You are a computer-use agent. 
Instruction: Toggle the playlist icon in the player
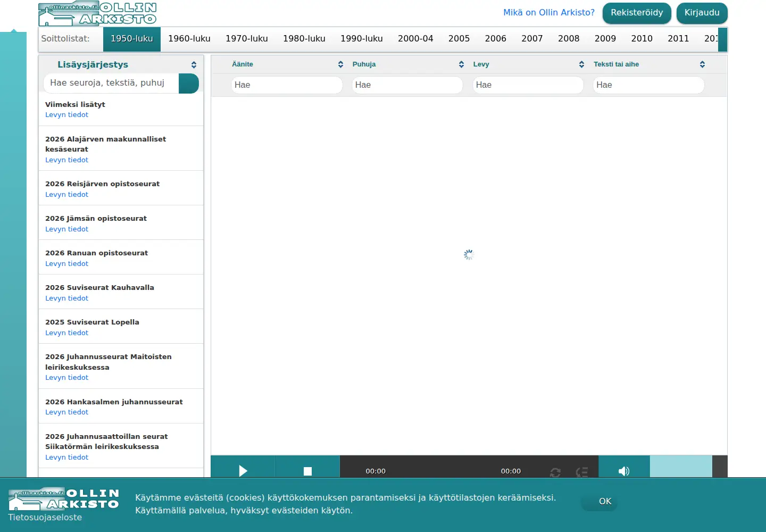click(x=582, y=472)
